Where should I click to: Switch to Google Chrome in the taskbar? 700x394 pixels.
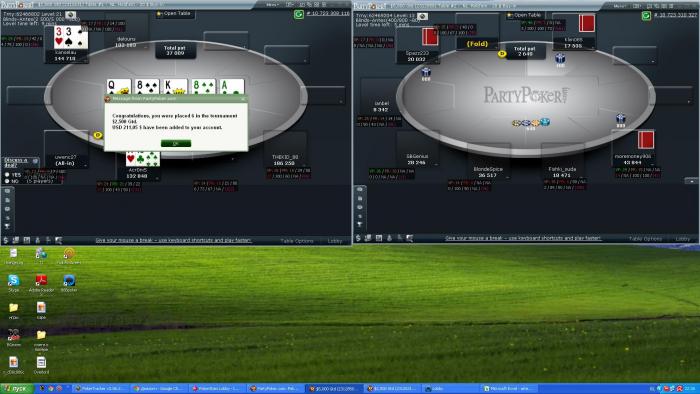tap(158, 389)
